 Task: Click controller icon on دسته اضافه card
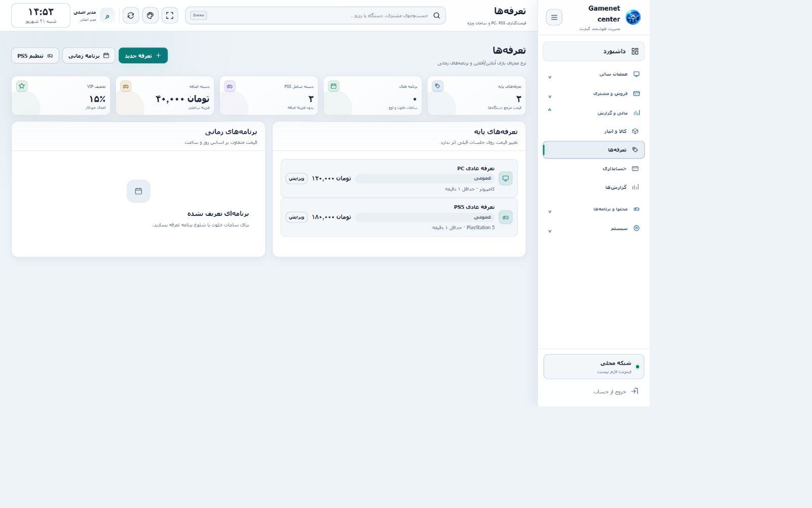[x=126, y=86]
